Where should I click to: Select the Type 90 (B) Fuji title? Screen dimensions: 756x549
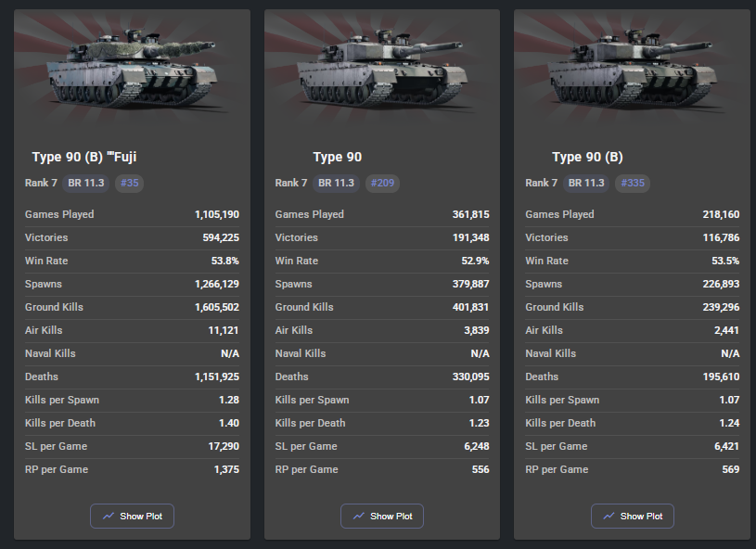point(84,157)
